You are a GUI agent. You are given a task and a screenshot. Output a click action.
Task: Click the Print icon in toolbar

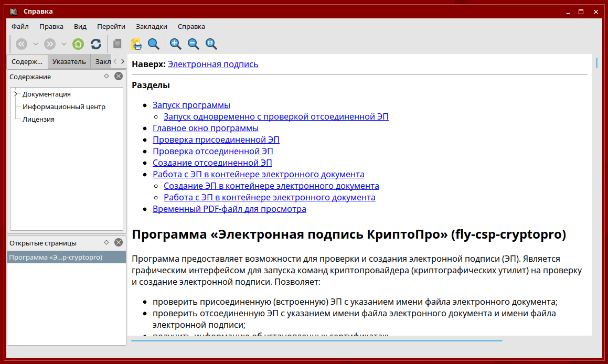(136, 44)
